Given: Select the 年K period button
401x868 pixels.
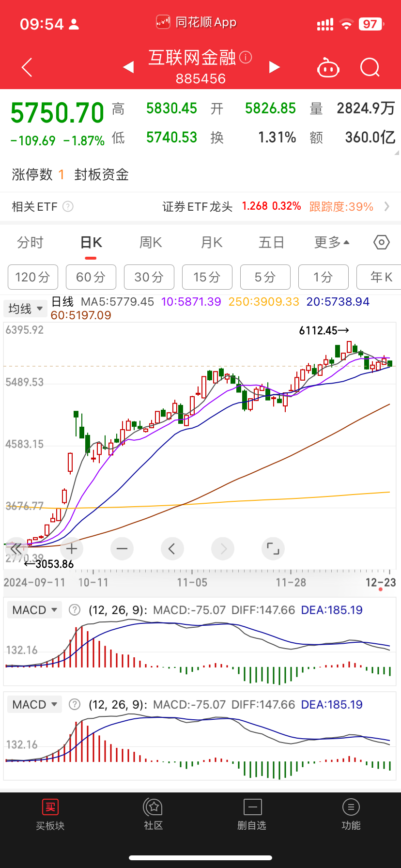Looking at the screenshot, I should [379, 277].
